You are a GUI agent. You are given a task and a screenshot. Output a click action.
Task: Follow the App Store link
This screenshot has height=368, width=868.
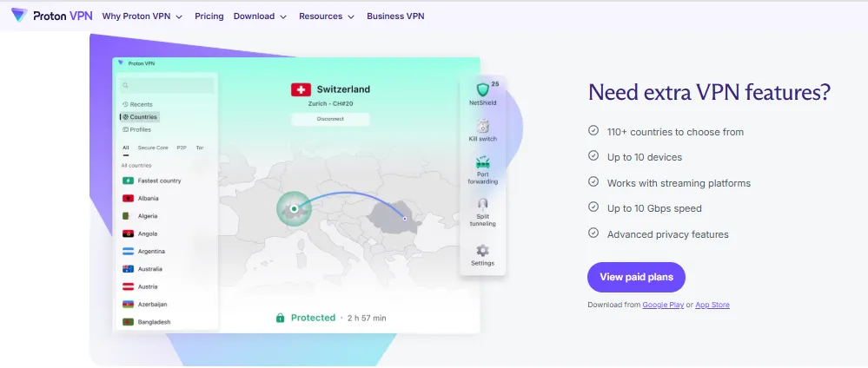click(712, 305)
